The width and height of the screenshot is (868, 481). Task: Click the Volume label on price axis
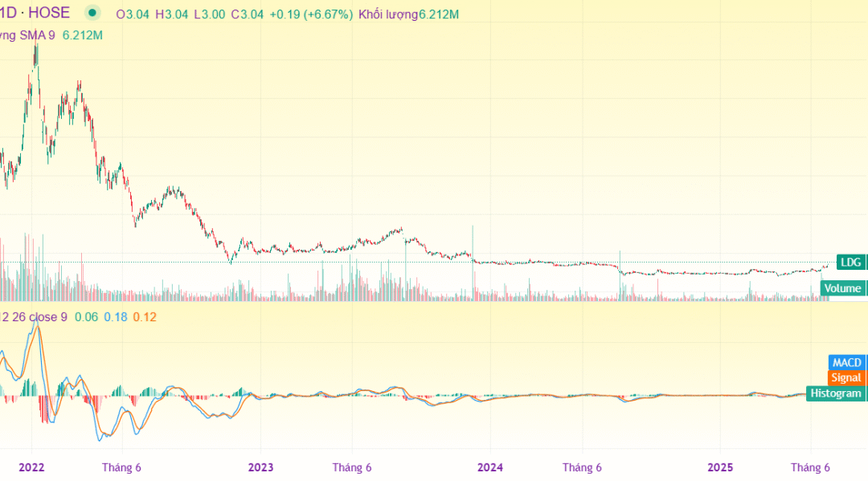point(843,288)
